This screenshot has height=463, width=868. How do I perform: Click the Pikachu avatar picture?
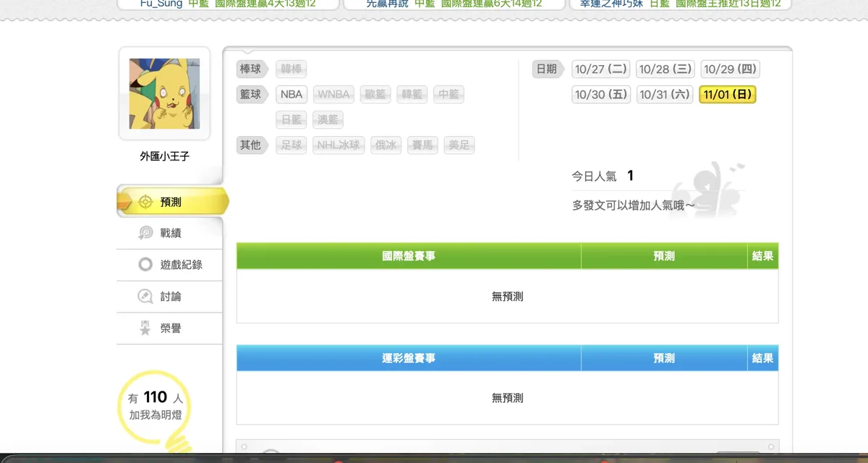(x=164, y=94)
